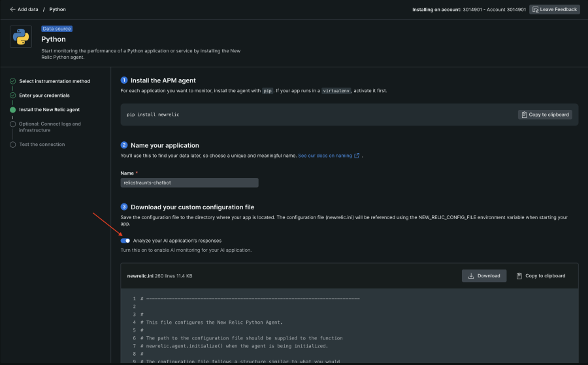Click the green checkmark for credentials step
This screenshot has height=365, width=588.
coord(12,96)
